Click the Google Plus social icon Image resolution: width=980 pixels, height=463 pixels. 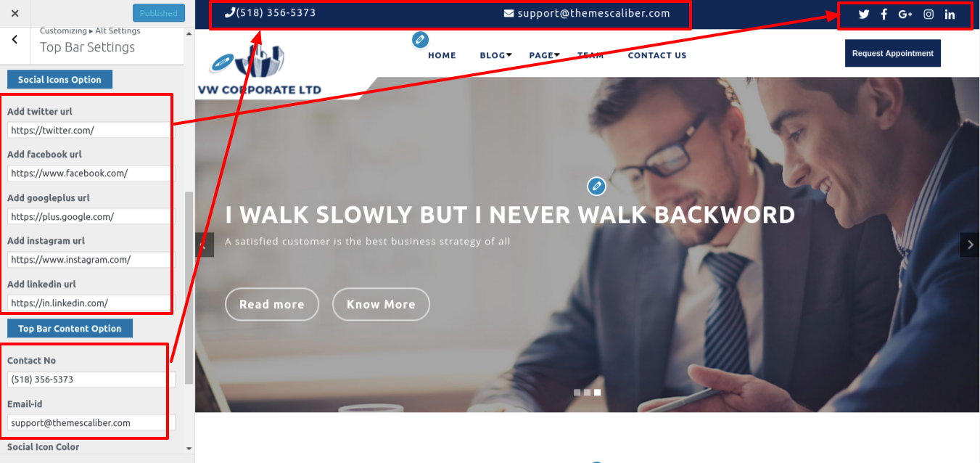[x=905, y=15]
